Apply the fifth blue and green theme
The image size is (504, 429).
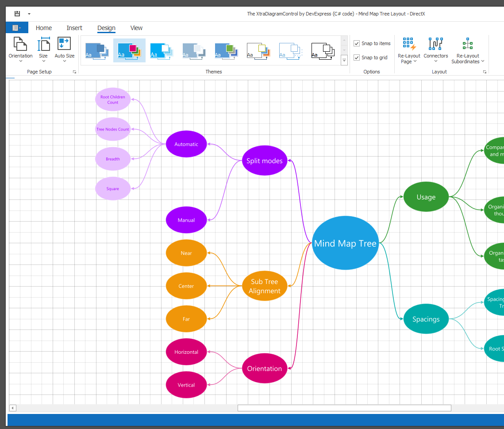coord(226,51)
